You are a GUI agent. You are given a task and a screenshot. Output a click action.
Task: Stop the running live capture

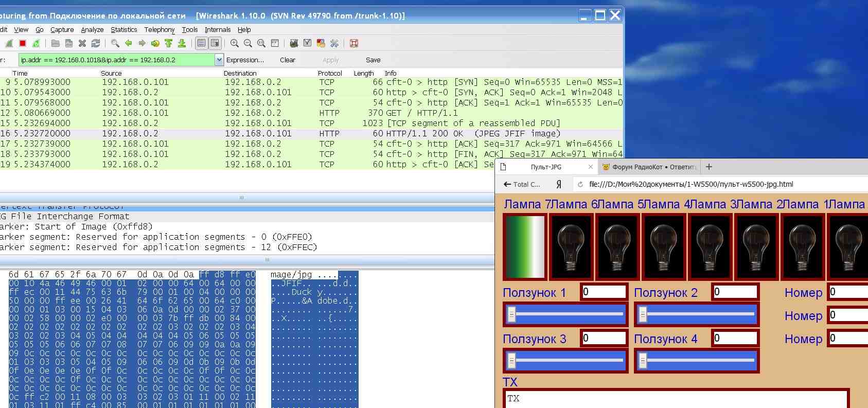click(23, 43)
